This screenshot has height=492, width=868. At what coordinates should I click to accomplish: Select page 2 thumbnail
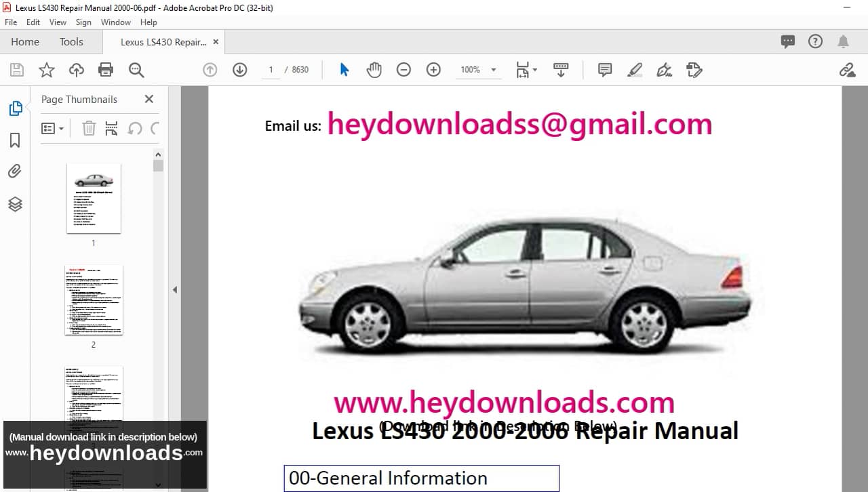pos(94,300)
